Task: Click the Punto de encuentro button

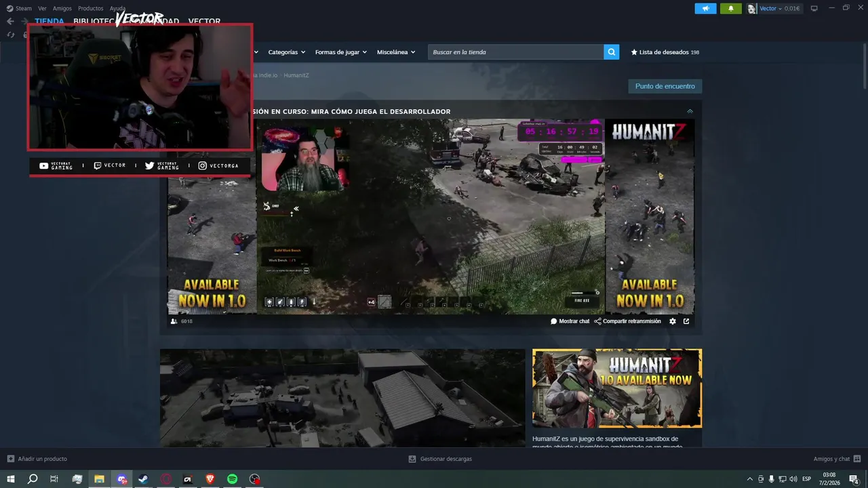Action: point(665,86)
